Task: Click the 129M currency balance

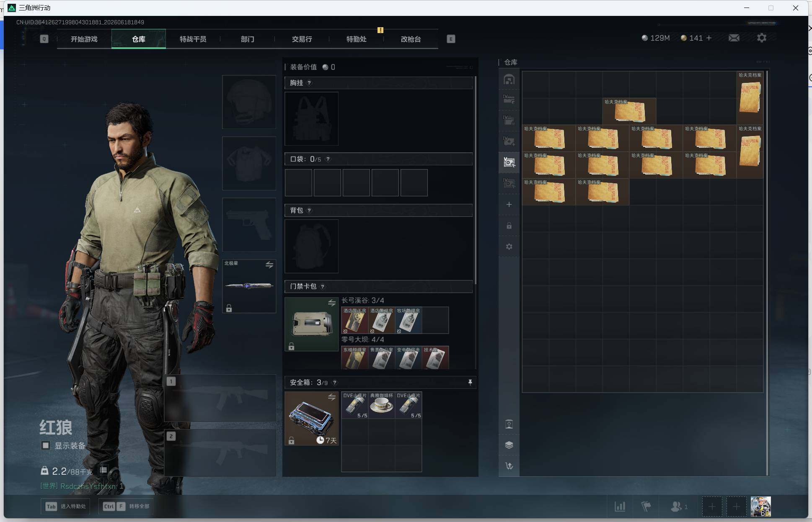Action: [x=656, y=38]
